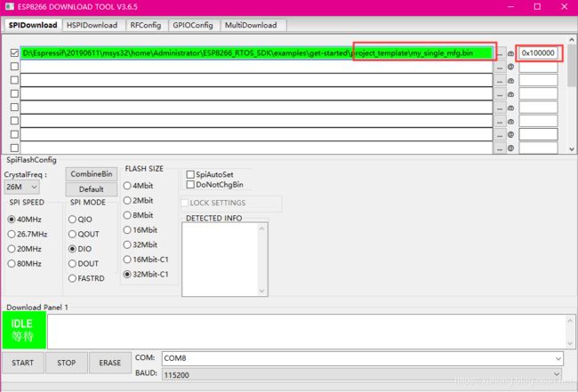
Task: Switch to the HSPIDownload tab
Action: click(92, 25)
